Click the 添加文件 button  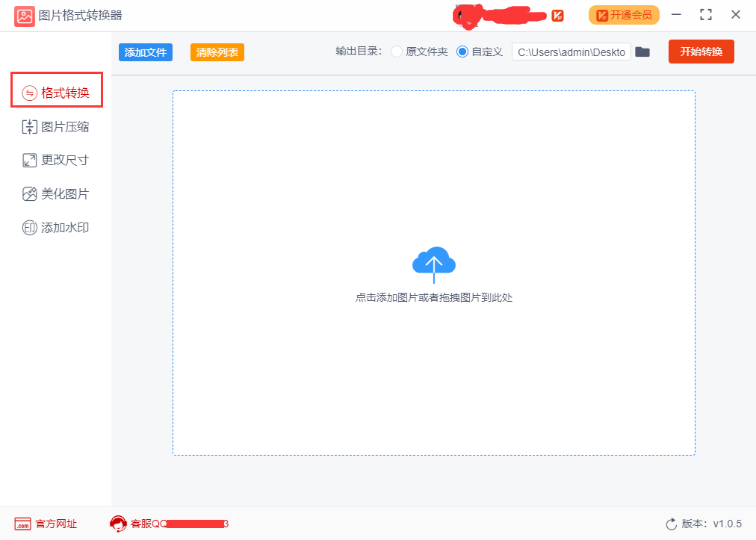tap(145, 52)
